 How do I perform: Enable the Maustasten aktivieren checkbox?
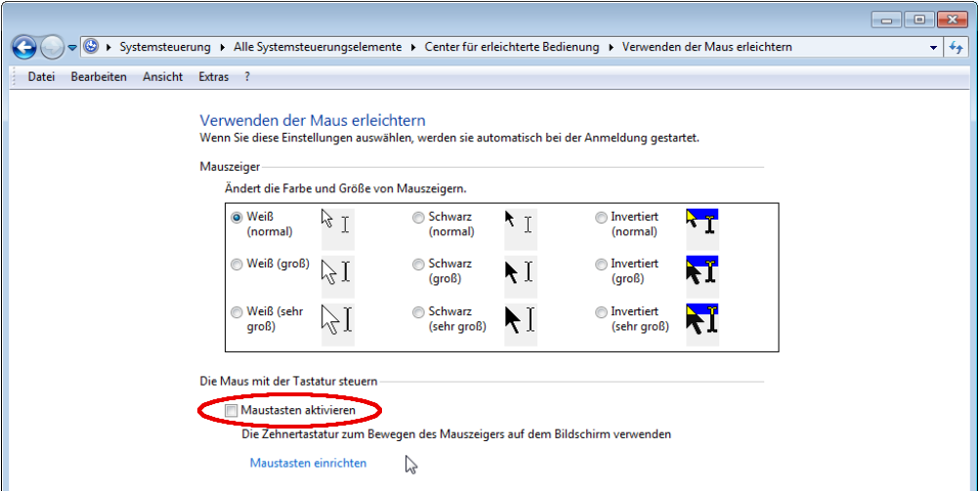pyautogui.click(x=232, y=410)
